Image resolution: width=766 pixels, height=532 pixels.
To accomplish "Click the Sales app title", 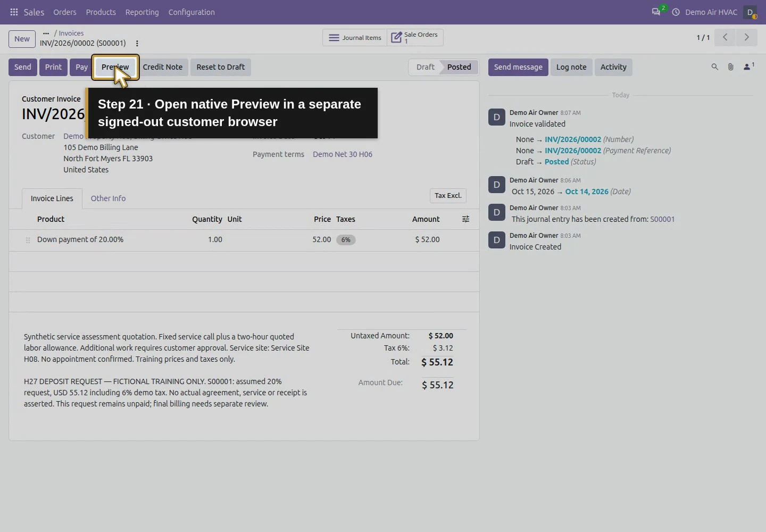I will [x=34, y=12].
